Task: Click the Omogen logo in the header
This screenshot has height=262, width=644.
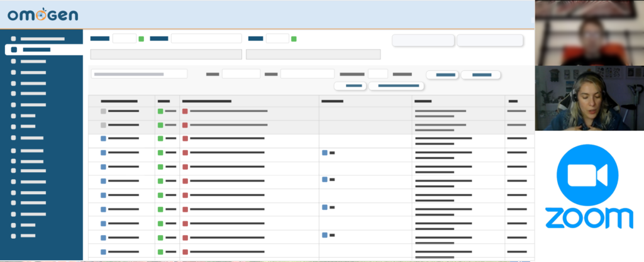Action: tap(43, 14)
